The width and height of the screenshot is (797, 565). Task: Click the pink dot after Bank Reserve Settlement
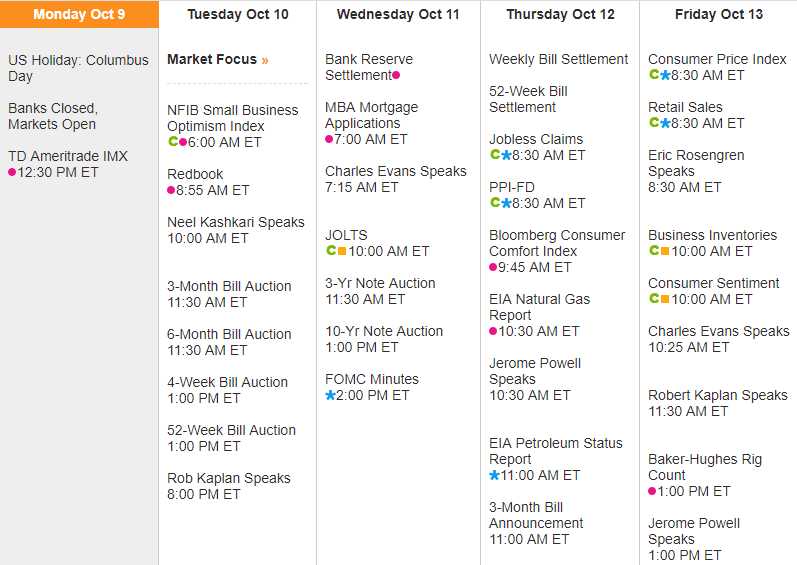pyautogui.click(x=396, y=75)
